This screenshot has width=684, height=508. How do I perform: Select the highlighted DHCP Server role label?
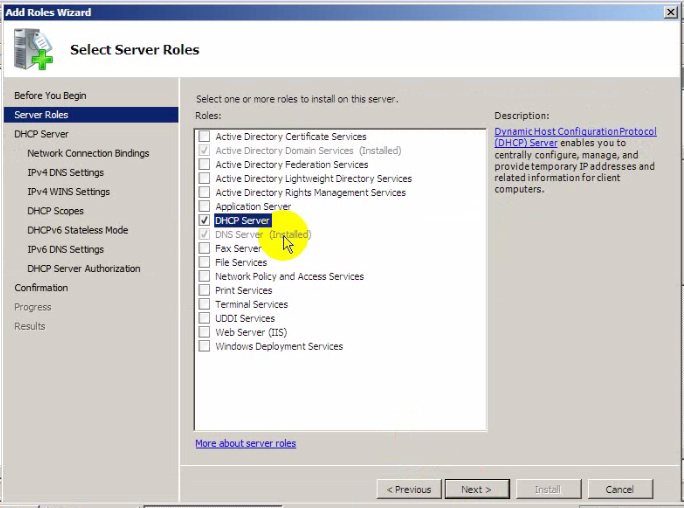point(243,220)
